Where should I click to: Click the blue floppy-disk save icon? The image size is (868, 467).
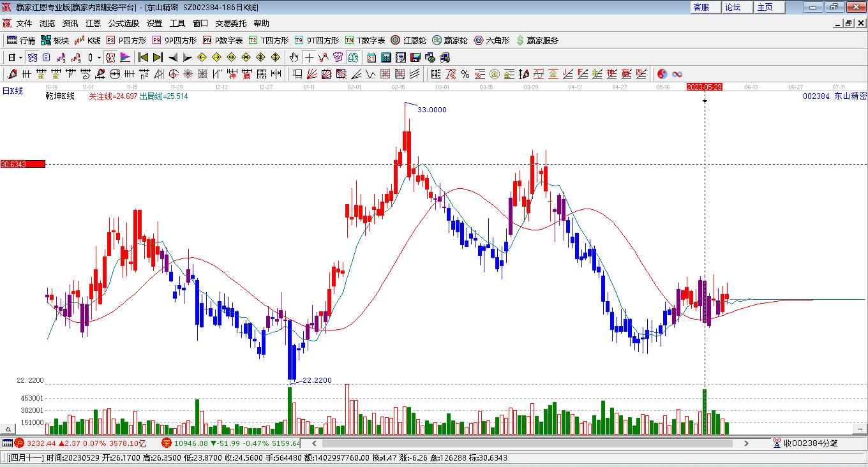[x=415, y=57]
